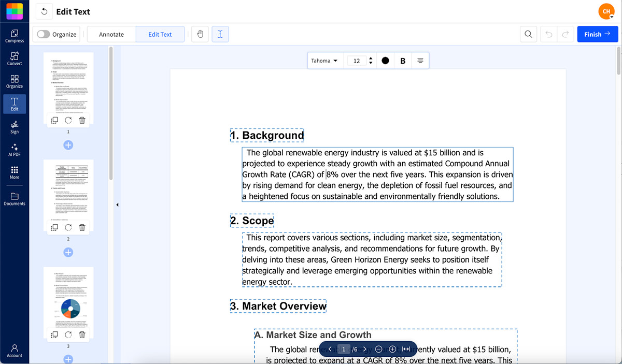Switch to the Annotate tab
The width and height of the screenshot is (622, 364).
click(110, 34)
